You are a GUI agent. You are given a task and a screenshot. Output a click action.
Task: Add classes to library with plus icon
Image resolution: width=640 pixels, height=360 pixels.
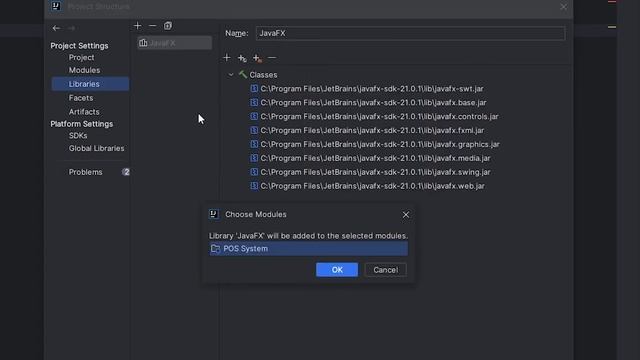pyautogui.click(x=227, y=58)
